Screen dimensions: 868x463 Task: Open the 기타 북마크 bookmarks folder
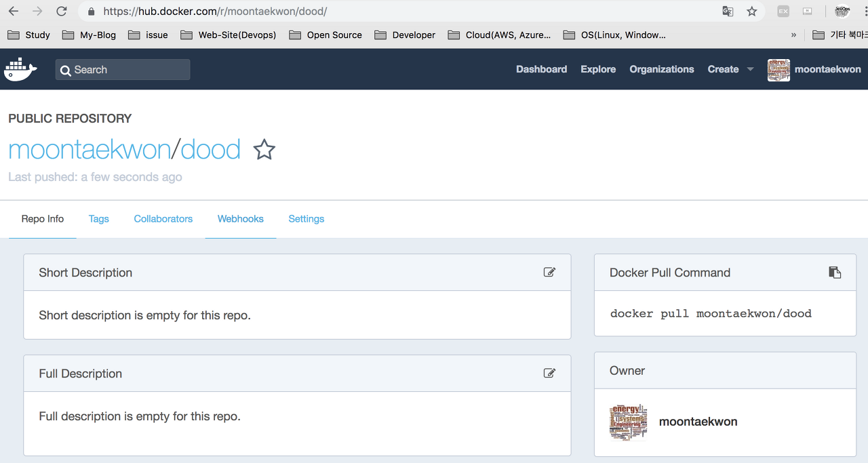click(x=840, y=35)
